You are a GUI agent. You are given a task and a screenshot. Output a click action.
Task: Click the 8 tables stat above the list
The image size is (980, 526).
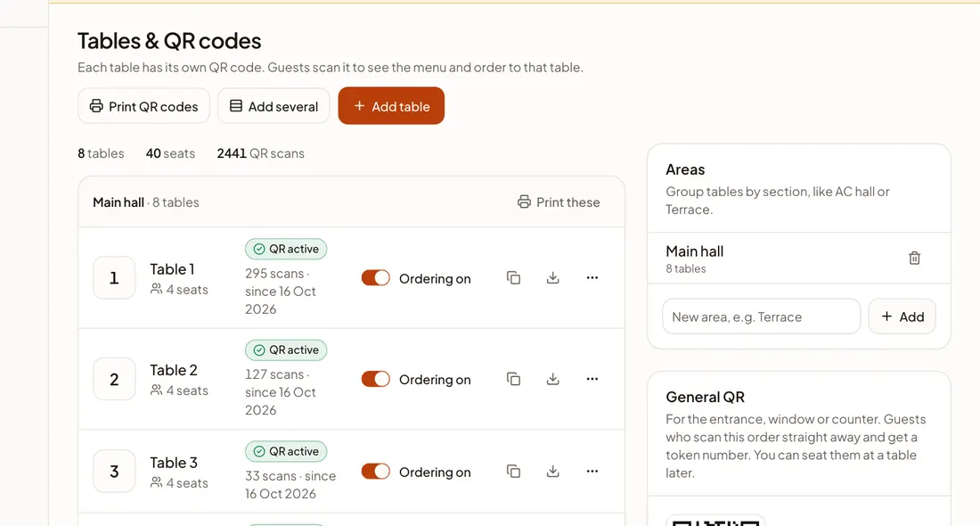click(x=102, y=153)
